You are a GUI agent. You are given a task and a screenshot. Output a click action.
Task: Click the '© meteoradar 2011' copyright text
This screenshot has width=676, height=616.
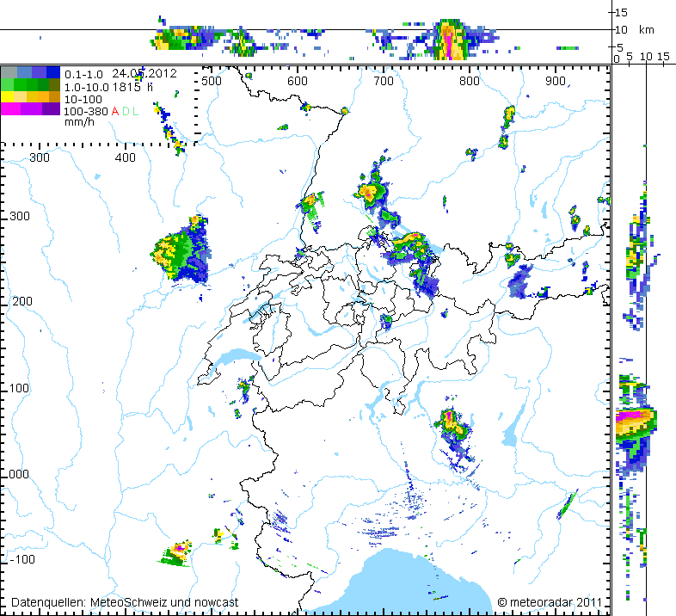click(x=550, y=602)
